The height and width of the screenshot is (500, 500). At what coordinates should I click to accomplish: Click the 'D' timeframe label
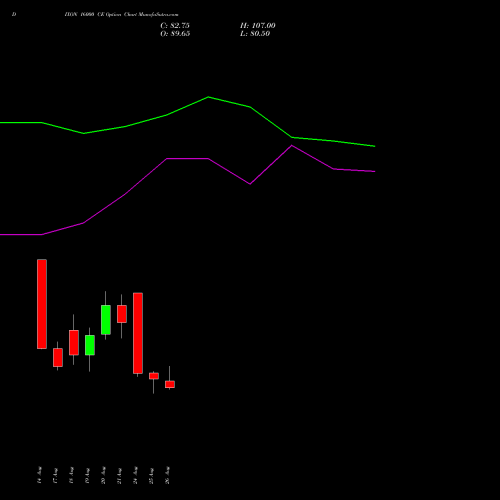coord(14,14)
